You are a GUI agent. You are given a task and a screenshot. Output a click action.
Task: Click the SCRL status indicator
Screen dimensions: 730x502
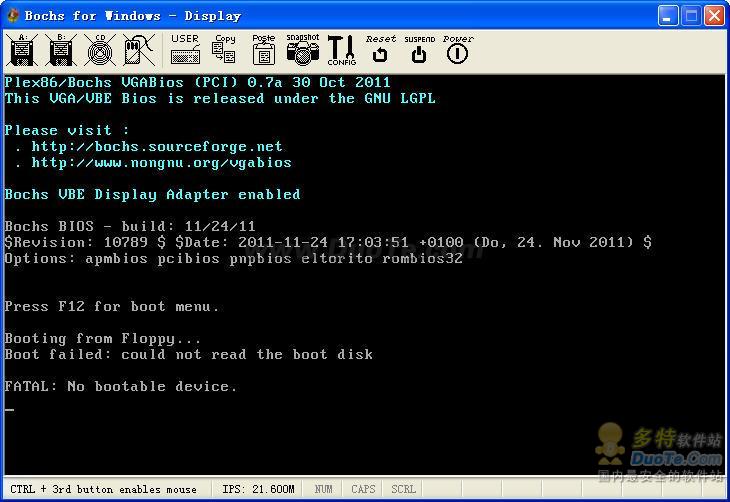(403, 489)
